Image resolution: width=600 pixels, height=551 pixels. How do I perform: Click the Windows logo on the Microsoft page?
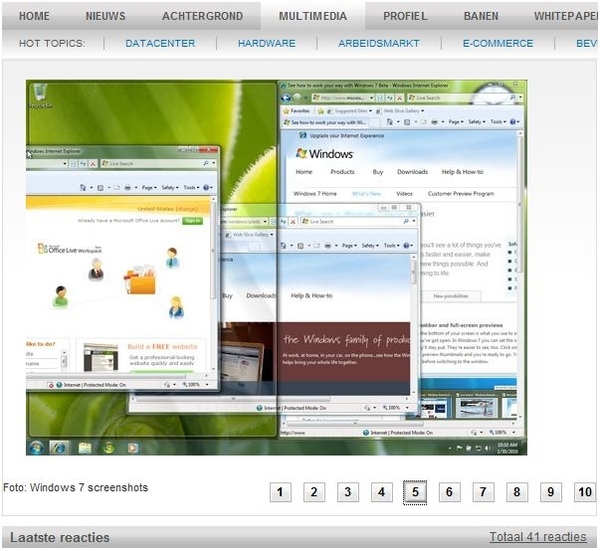click(324, 154)
